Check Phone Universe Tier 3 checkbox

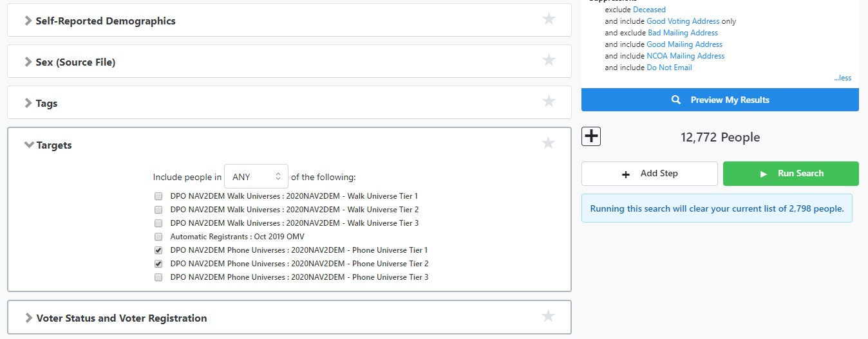coord(158,277)
